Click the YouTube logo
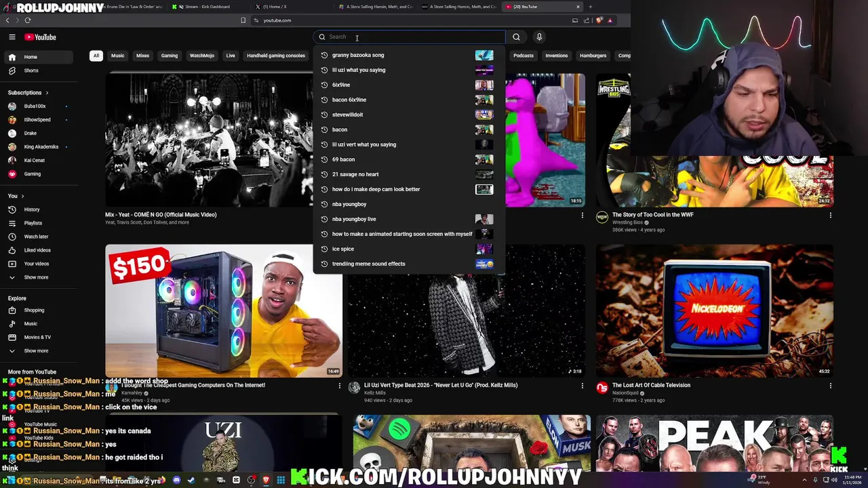 (41, 37)
